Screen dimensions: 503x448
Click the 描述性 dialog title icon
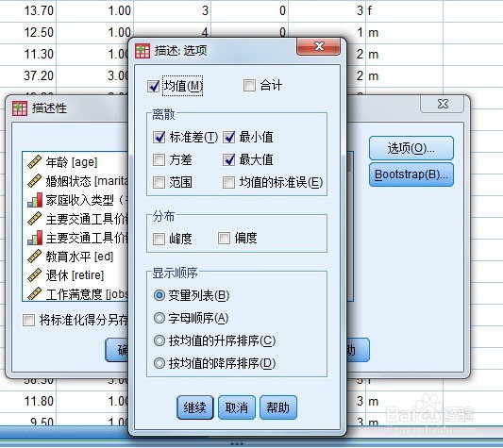[x=20, y=108]
